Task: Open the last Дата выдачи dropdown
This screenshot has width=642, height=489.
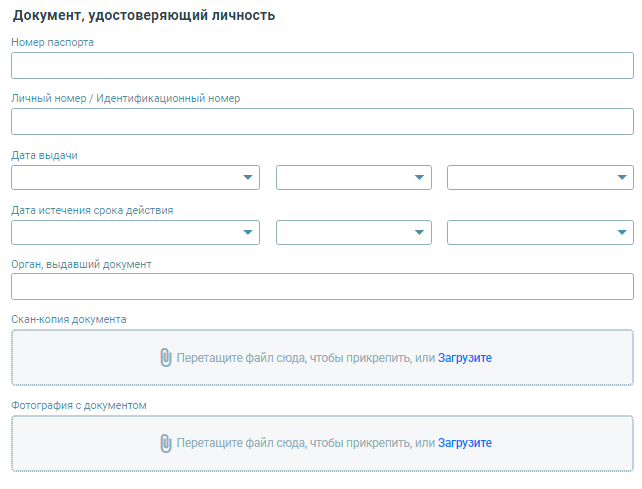Action: (x=540, y=177)
